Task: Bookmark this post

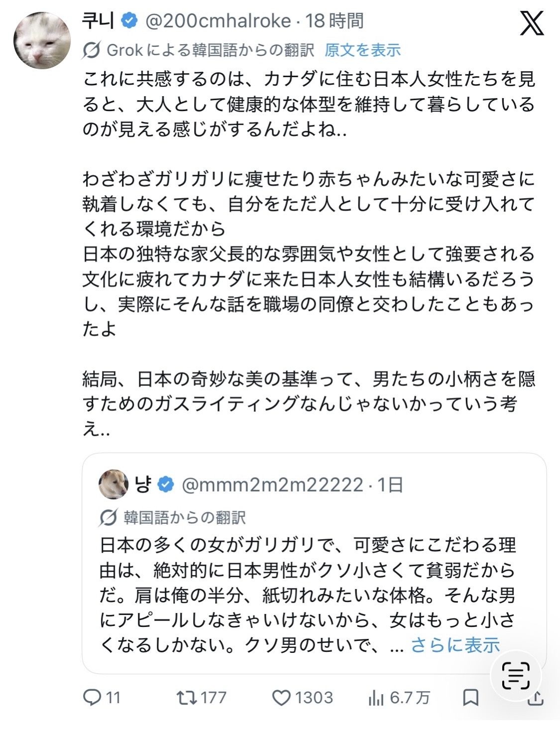Action: point(470,698)
